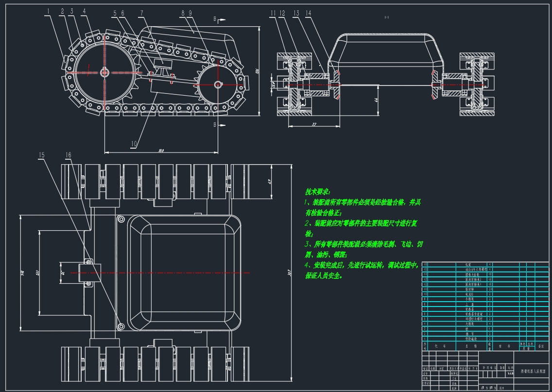Click part callout number 2
The image size is (552, 392).
point(62,11)
